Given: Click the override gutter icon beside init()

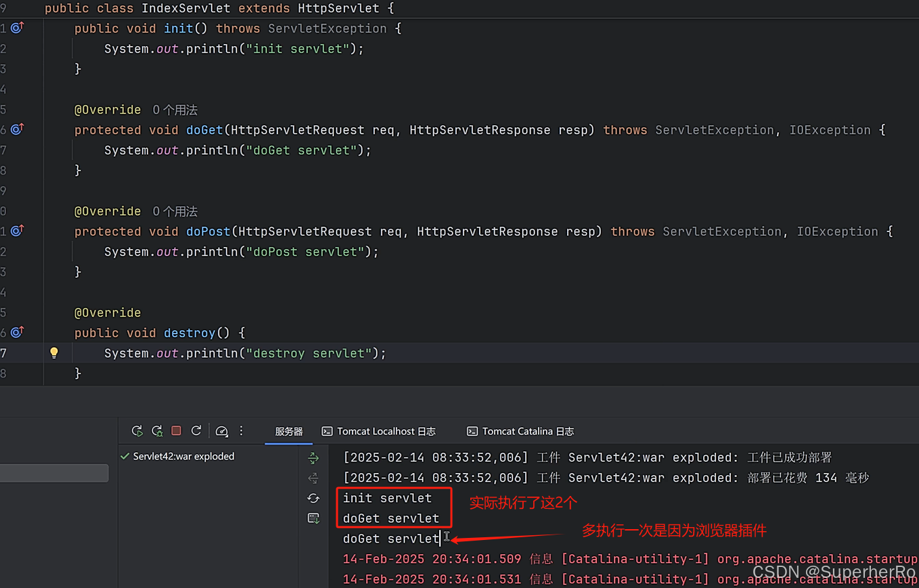Looking at the screenshot, I should coord(18,28).
